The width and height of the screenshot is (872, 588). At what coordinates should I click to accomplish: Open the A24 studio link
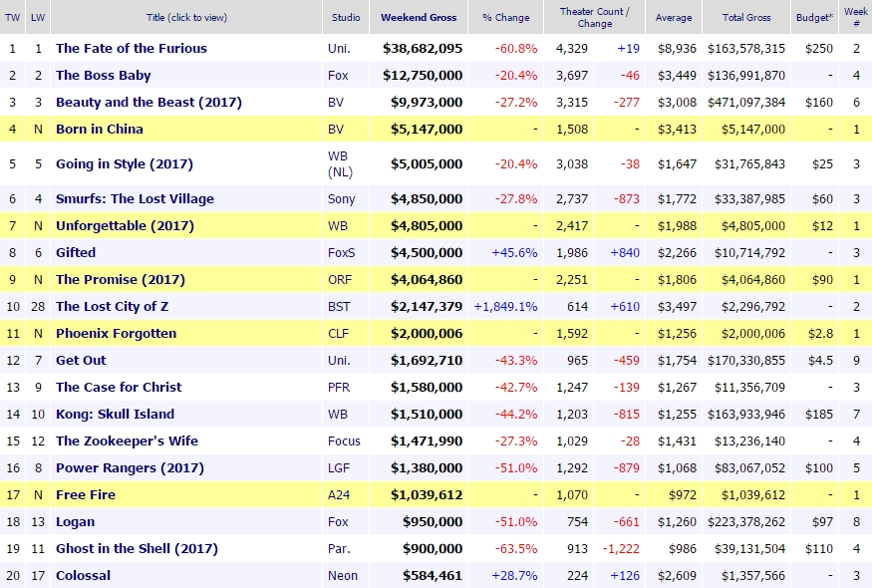(x=339, y=494)
